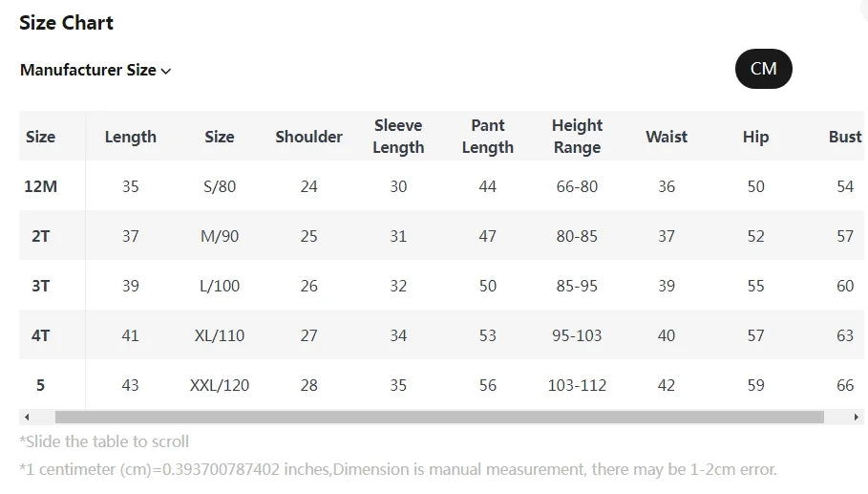This screenshot has height=494, width=868.
Task: Select the 3T size row label
Action: tap(41, 286)
